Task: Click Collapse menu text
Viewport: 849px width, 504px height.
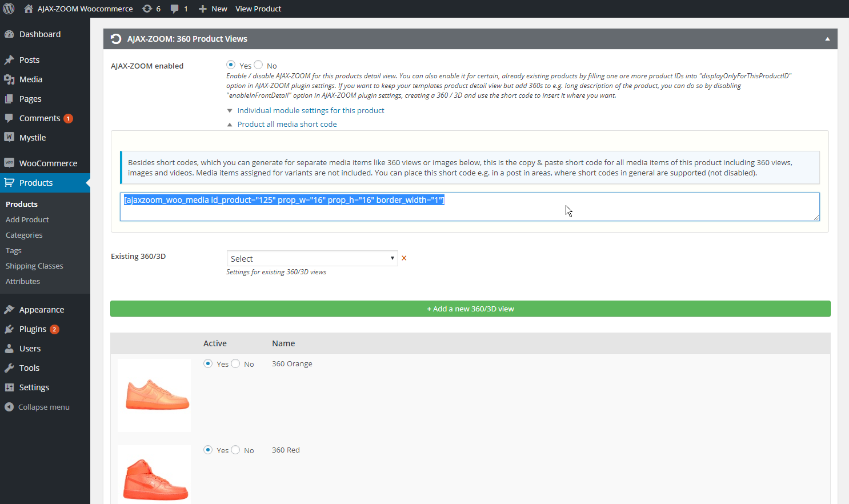Action: click(x=44, y=407)
